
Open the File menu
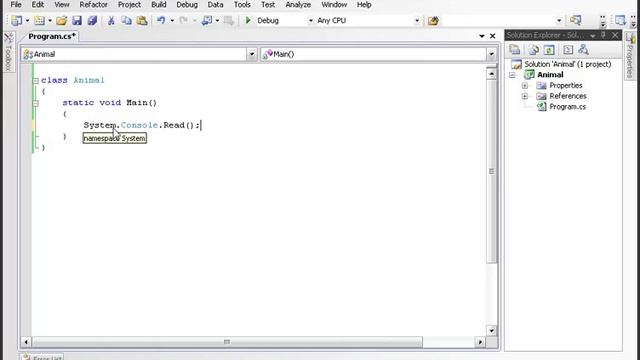(x=16, y=5)
